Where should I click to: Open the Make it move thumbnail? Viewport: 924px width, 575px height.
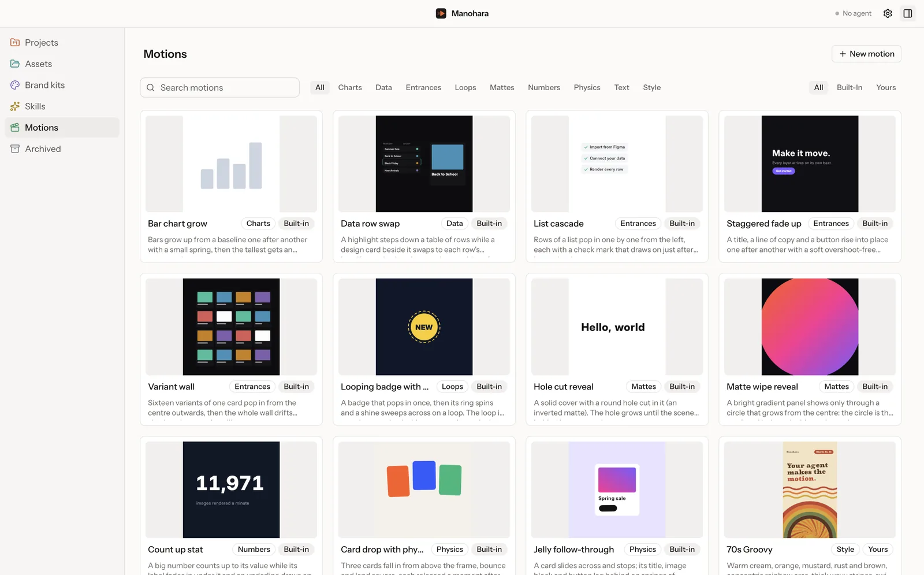[810, 164]
